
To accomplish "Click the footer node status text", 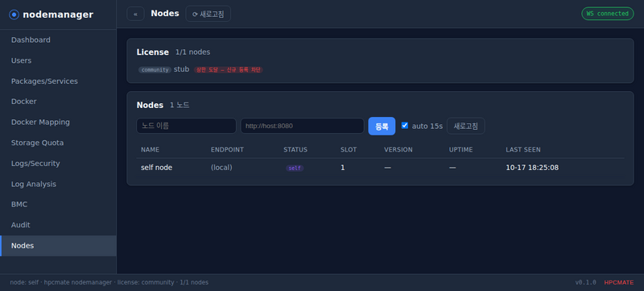I will click(x=109, y=282).
